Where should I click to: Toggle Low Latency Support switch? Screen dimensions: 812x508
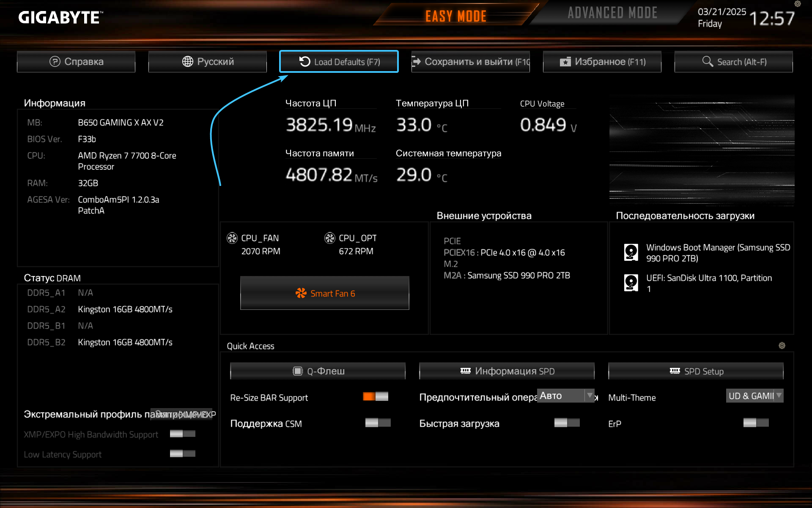pyautogui.click(x=183, y=453)
